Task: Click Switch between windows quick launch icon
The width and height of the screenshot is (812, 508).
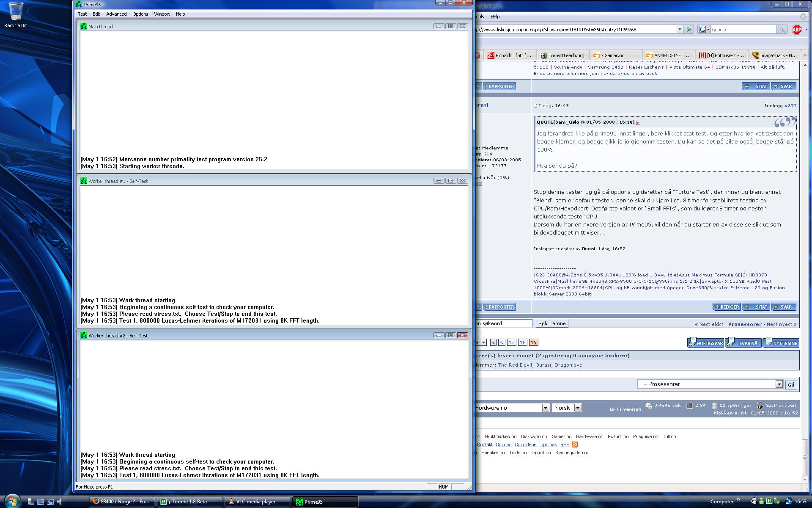Action: coord(50,502)
